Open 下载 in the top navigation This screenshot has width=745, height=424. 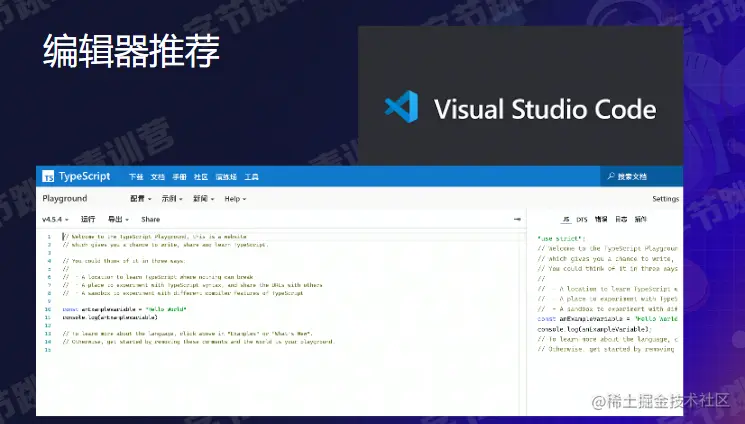136,177
